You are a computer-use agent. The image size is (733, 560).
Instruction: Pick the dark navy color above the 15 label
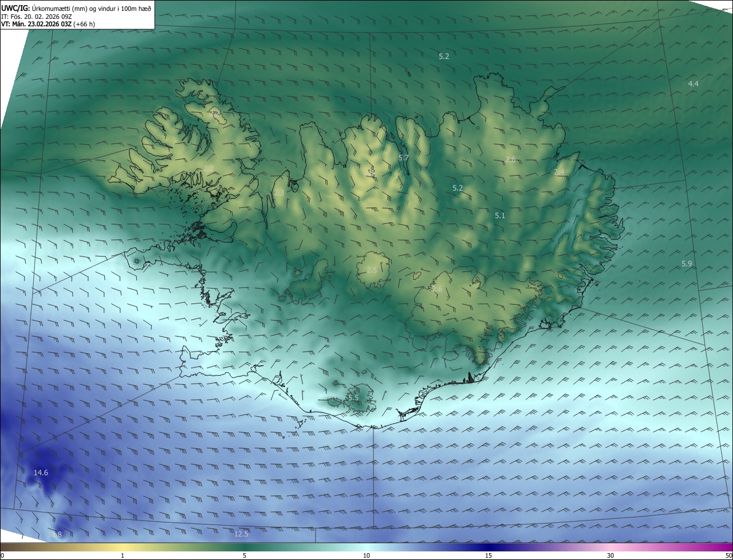488,547
